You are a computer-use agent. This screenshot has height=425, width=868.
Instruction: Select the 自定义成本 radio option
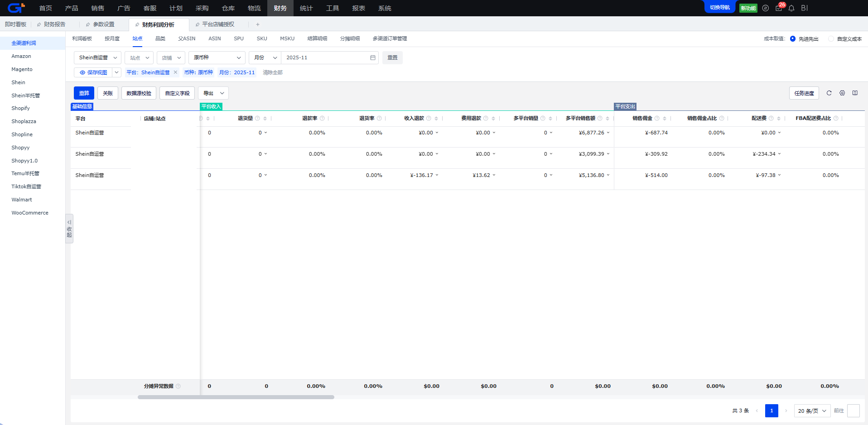(831, 39)
